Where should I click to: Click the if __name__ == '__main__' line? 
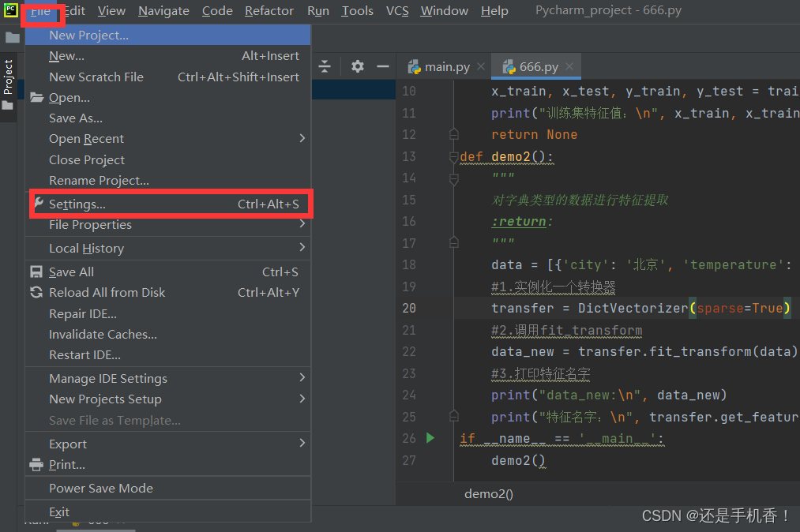562,439
